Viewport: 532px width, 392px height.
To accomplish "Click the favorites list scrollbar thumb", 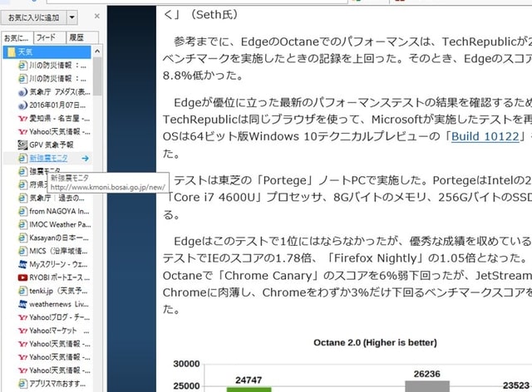I will [x=97, y=76].
